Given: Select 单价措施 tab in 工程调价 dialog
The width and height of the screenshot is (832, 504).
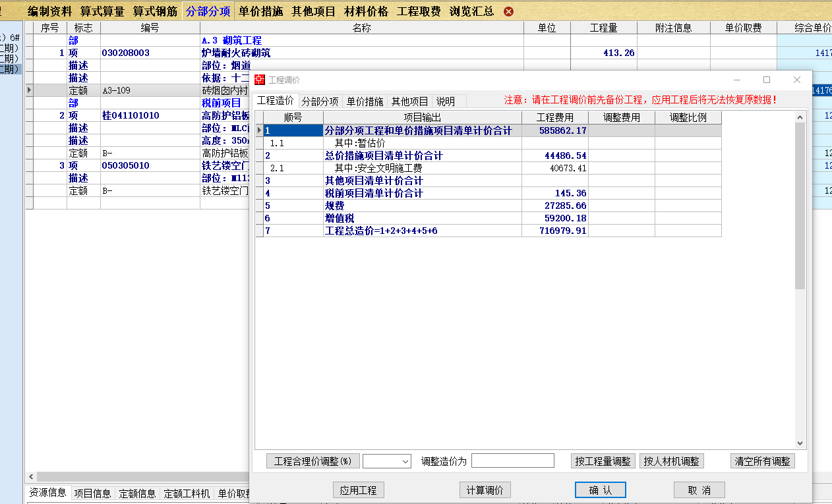Looking at the screenshot, I should coord(365,101).
